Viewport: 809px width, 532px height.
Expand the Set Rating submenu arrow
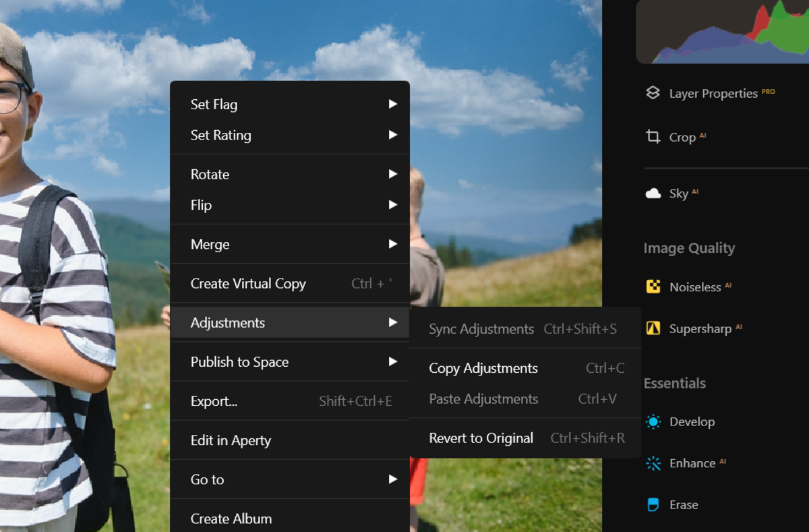click(x=392, y=136)
